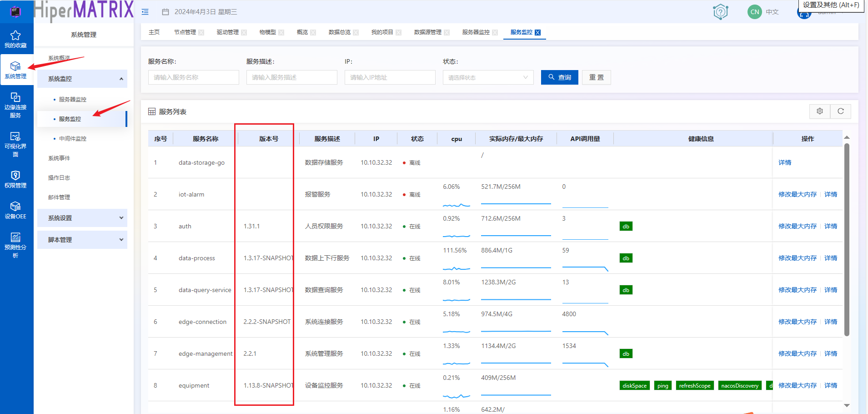Click the 重置 reset button

coord(597,77)
